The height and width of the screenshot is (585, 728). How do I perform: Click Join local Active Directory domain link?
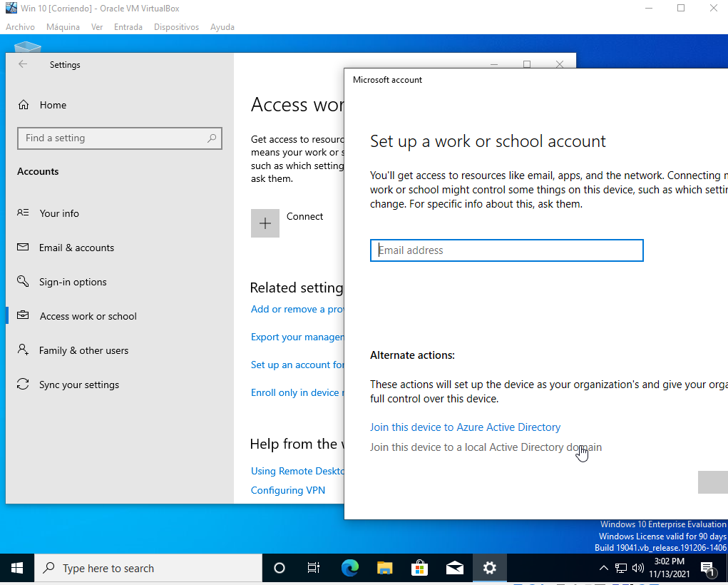(485, 447)
